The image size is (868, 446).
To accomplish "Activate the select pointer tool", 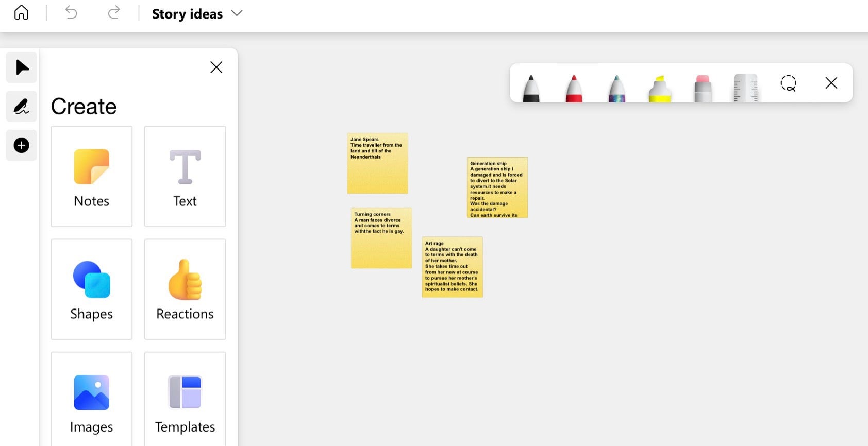I will coord(22,67).
